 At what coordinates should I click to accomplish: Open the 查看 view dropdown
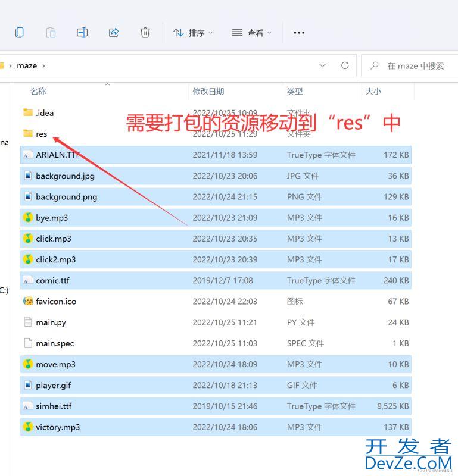[252, 33]
